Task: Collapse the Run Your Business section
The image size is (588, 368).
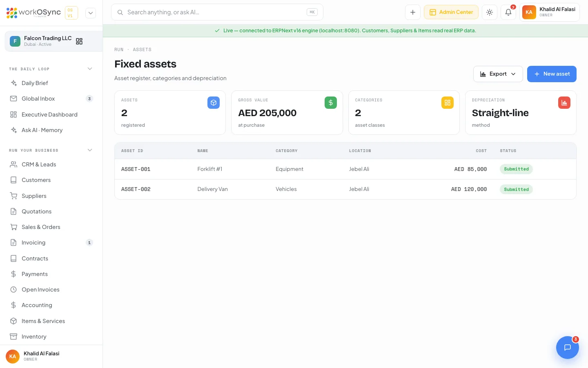Action: (90, 150)
